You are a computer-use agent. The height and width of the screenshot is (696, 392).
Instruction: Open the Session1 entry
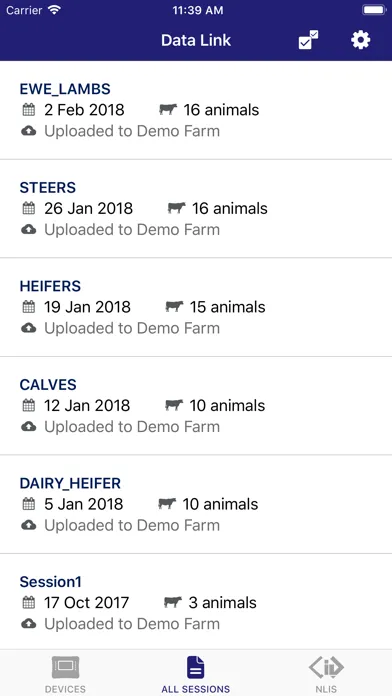pos(196,602)
